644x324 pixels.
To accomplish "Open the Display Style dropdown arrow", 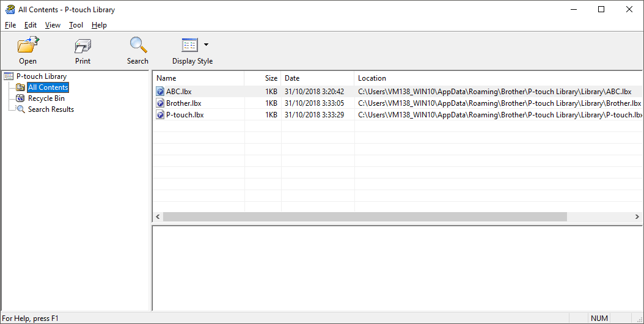I will pos(206,45).
